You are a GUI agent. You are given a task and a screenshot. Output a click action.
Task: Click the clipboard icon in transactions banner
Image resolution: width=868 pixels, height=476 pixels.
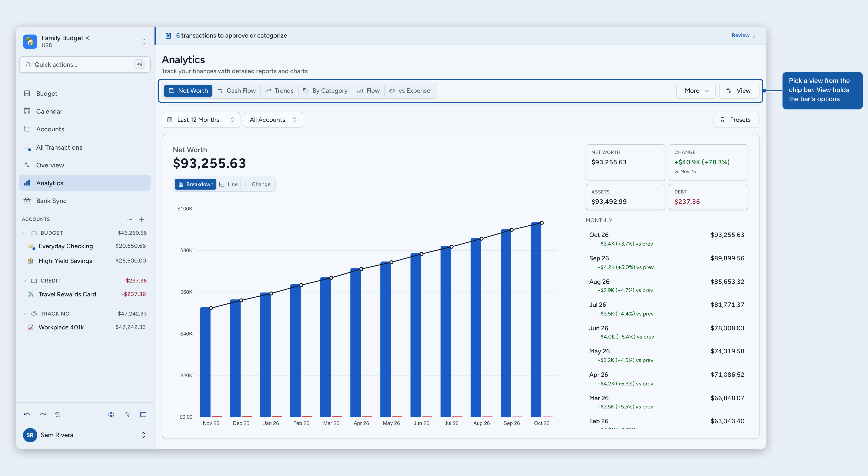168,36
